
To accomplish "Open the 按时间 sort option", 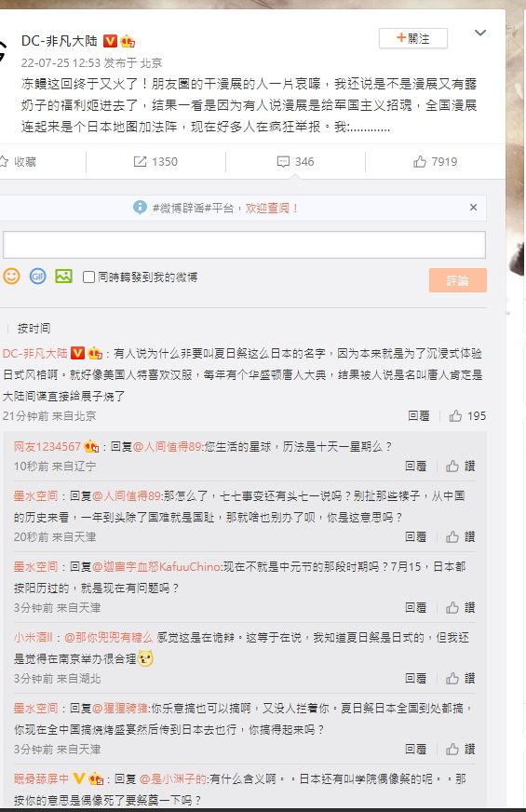I will coord(34,329).
